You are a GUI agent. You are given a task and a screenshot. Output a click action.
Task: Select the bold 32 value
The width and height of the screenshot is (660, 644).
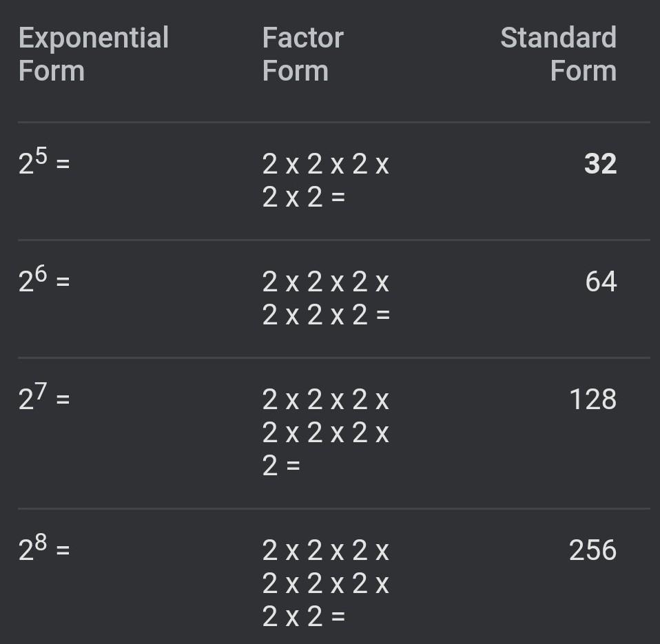pos(600,164)
